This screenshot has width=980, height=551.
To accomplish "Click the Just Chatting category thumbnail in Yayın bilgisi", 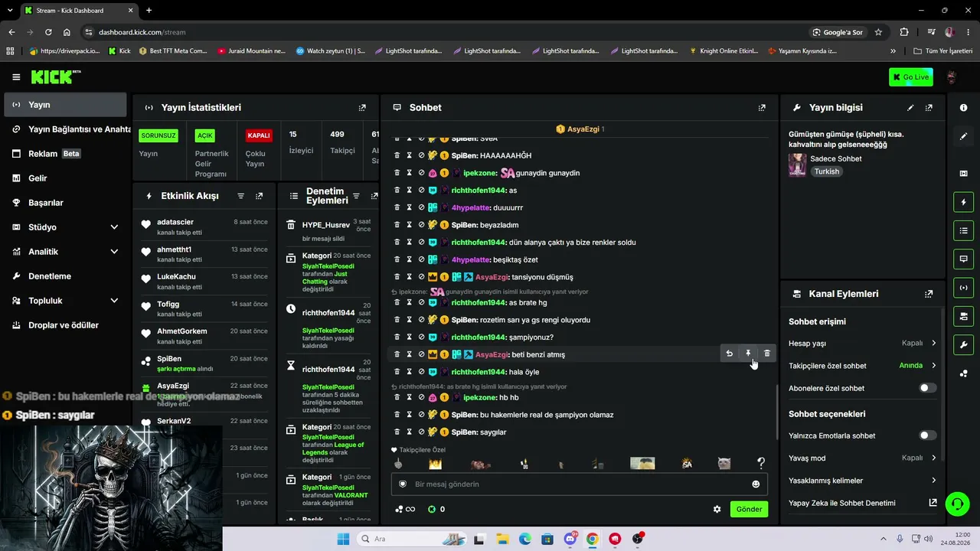I will 797,165.
